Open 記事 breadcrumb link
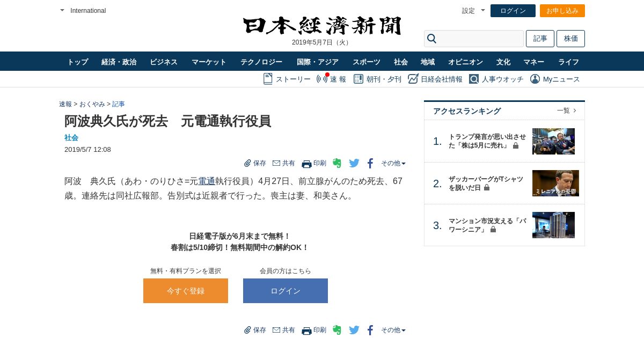 119,104
